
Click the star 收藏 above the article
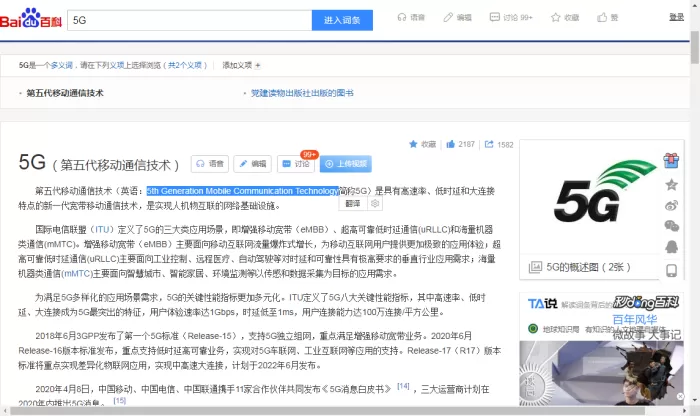coord(422,144)
